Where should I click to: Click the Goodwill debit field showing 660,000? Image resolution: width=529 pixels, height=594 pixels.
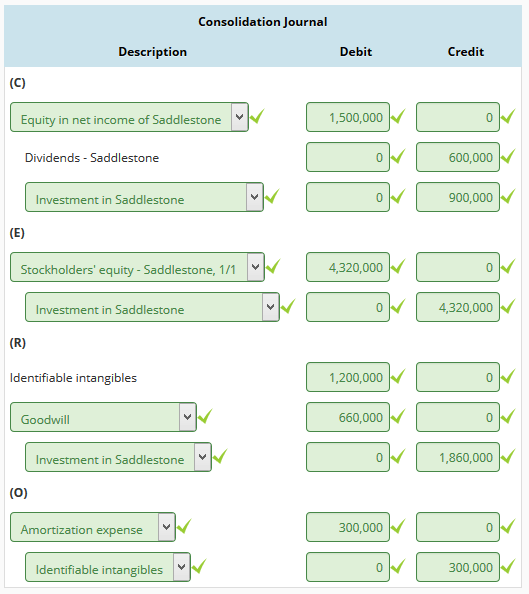(x=348, y=417)
